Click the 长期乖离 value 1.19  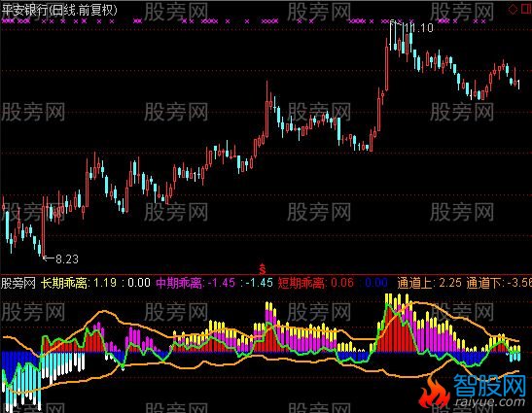pyautogui.click(x=105, y=283)
